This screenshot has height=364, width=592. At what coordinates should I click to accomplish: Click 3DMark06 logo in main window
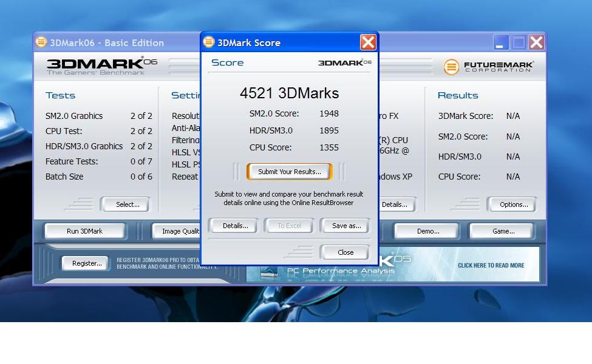point(101,66)
